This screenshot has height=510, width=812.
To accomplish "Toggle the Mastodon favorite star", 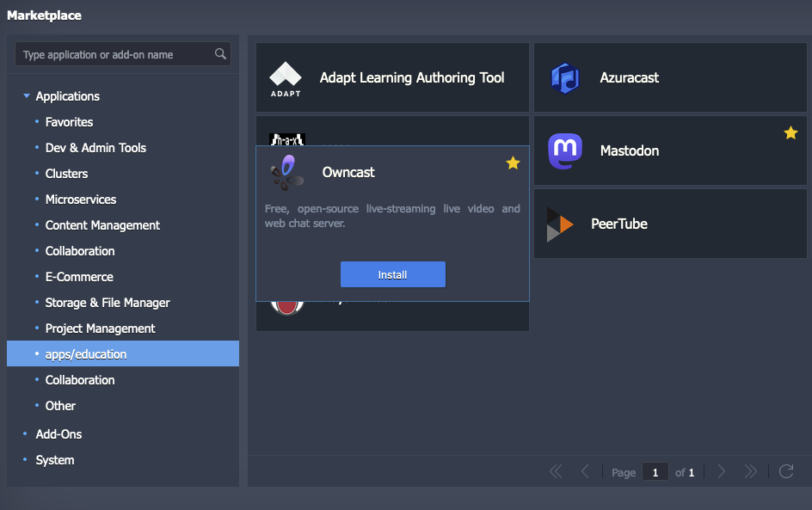I will pyautogui.click(x=790, y=133).
